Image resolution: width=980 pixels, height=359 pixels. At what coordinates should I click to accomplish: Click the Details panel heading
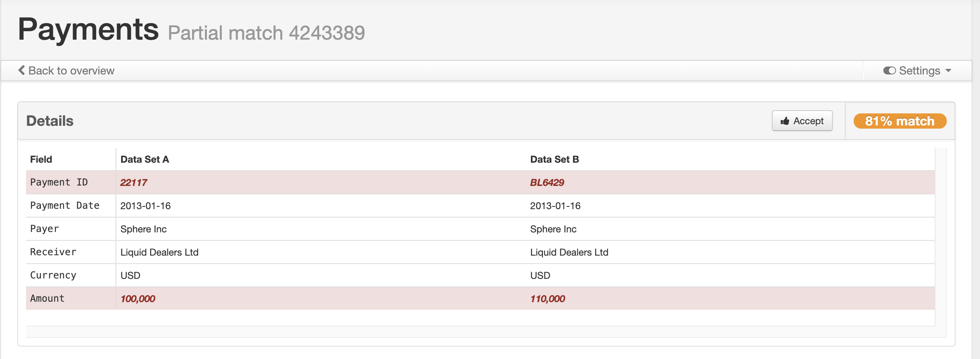pos(50,121)
